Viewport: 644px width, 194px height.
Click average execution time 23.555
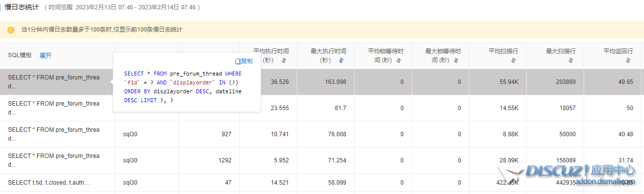[280, 108]
